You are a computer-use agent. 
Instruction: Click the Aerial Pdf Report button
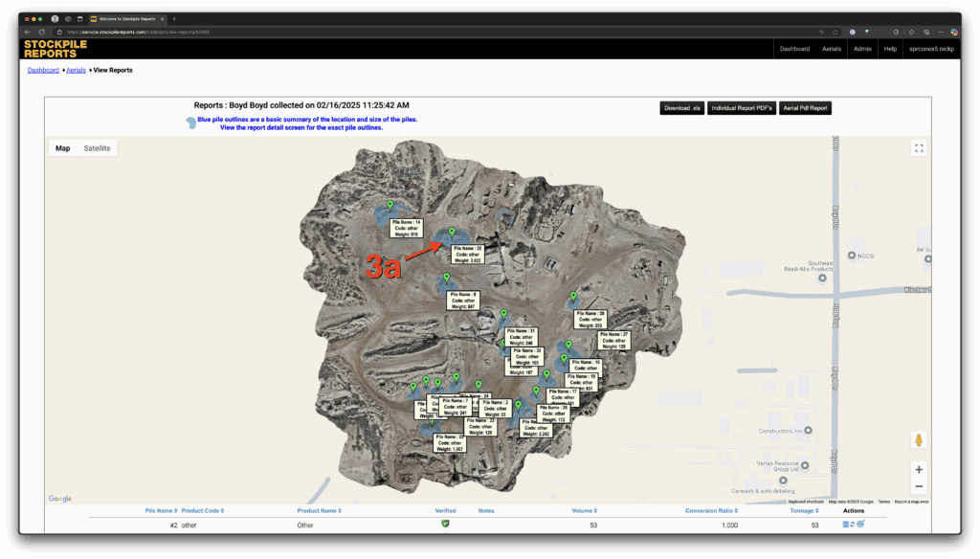tap(805, 108)
